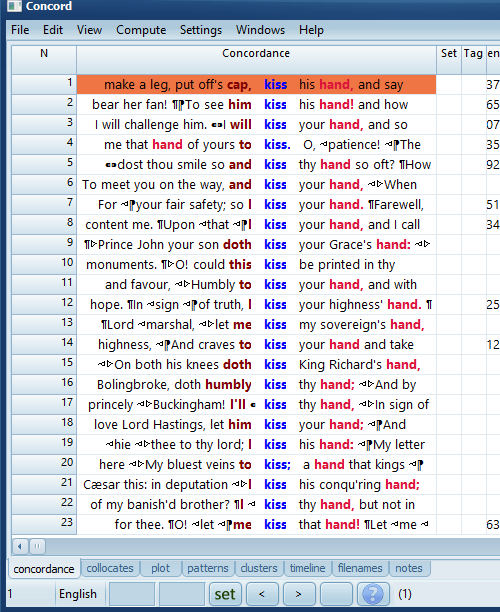
Task: Click horizontal scrollbar left arrow
Action: click(x=20, y=546)
